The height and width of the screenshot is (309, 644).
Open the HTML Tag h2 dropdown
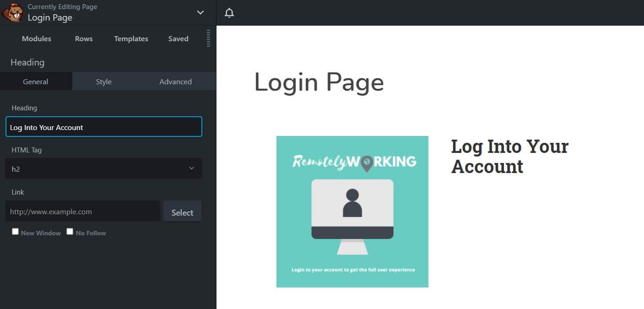click(103, 168)
